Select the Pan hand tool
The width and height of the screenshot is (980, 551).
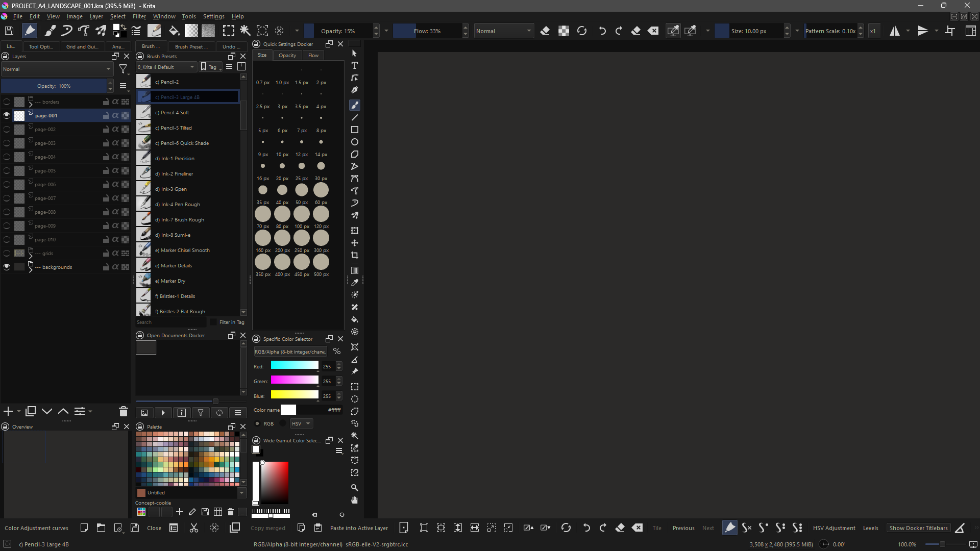354,500
